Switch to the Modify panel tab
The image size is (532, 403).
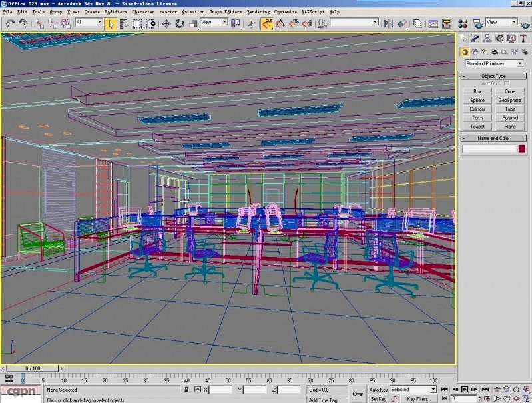coord(475,39)
